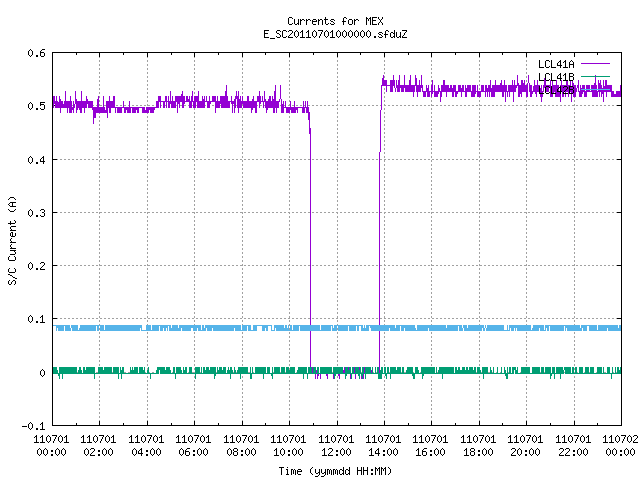Click the 22:00 x-axis time label
Image resolution: width=640 pixels, height=480 pixels.
[573, 452]
